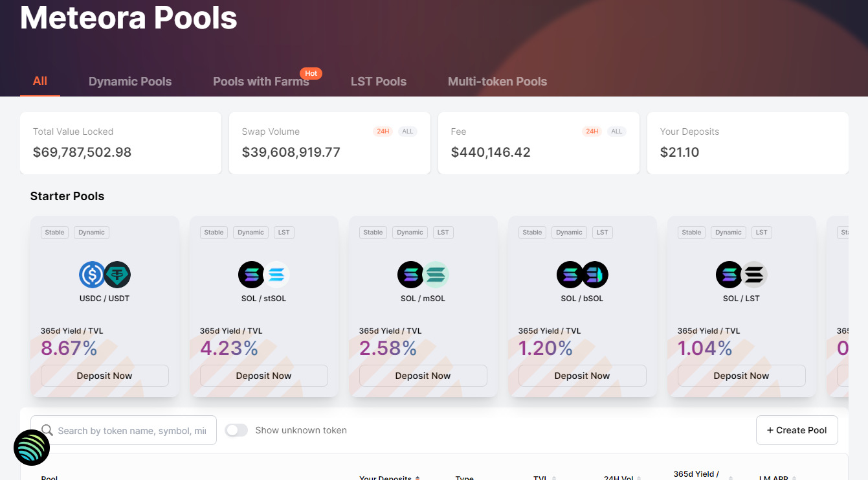Switch to Dynamic Pools tab
The width and height of the screenshot is (868, 480).
click(x=130, y=82)
